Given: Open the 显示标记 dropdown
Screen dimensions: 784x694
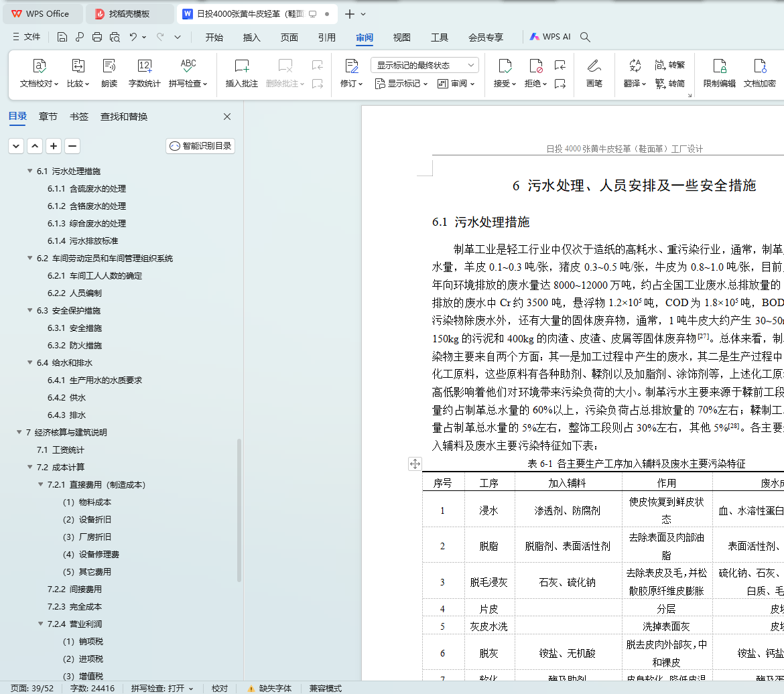Looking at the screenshot, I should pos(401,84).
